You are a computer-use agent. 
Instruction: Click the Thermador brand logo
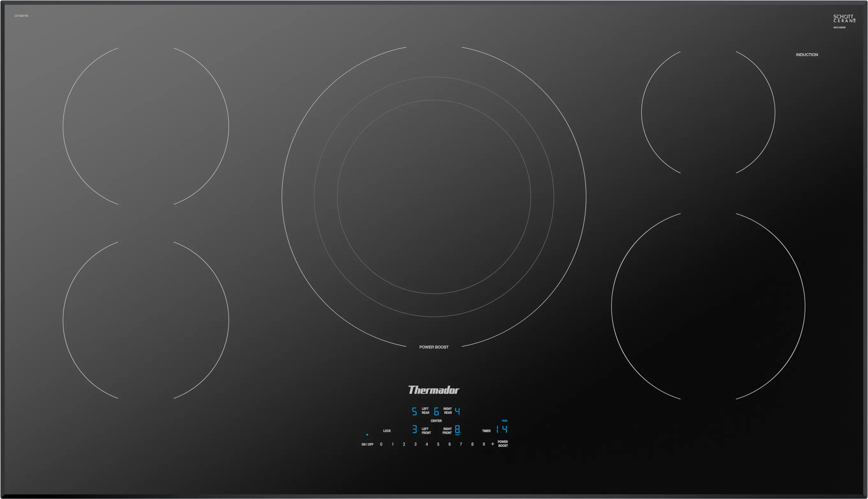click(434, 390)
